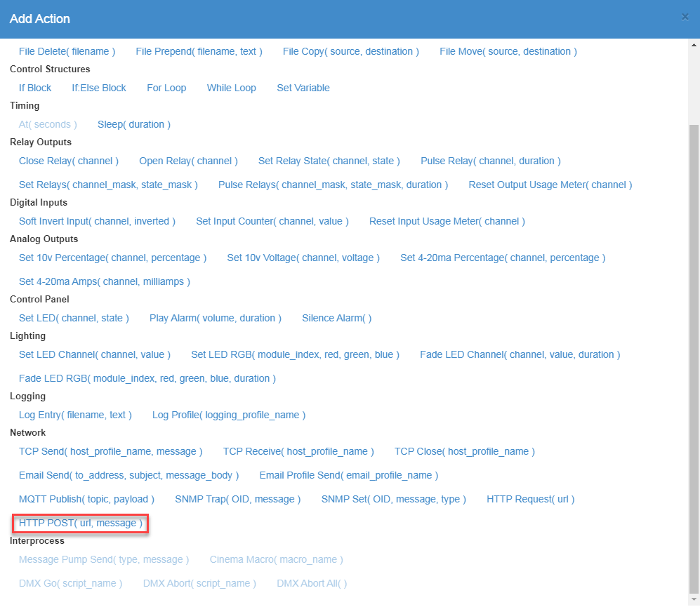Screen dimensions: 700x607
Task: Add MQTT Publish( topic, payload ) action
Action: coord(86,500)
